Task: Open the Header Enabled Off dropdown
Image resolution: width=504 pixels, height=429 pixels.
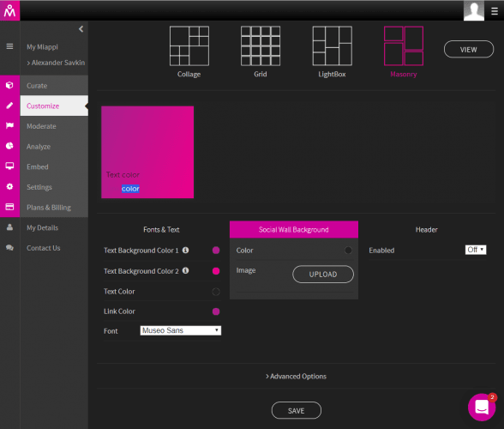Action: pos(476,250)
